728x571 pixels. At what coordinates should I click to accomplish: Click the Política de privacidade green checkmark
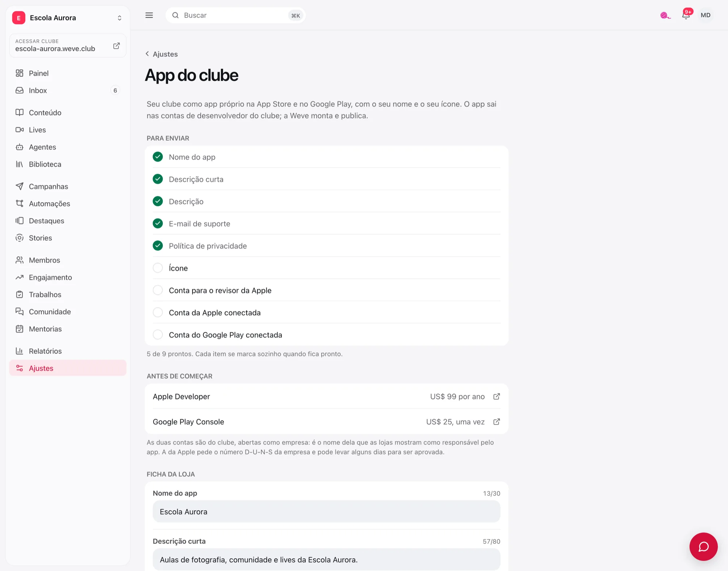[x=158, y=246]
